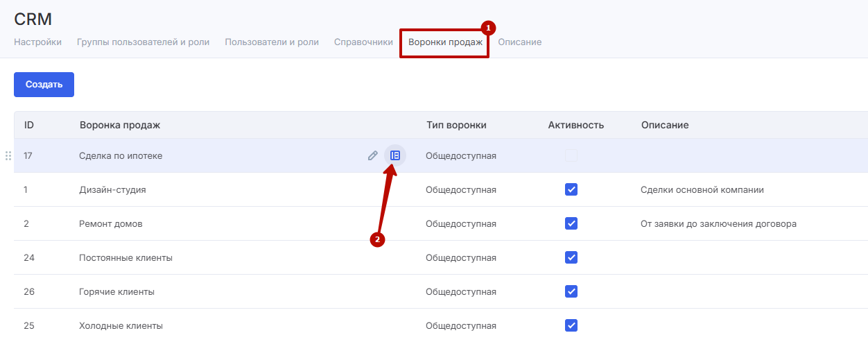Open the Справочники tab

tap(363, 42)
